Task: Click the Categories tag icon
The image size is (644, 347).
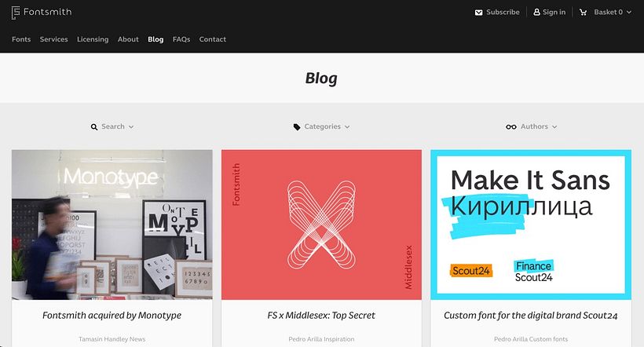Action: point(297,127)
